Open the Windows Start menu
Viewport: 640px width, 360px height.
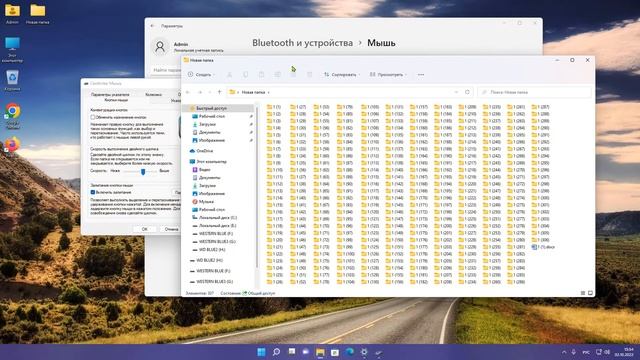click(x=261, y=352)
